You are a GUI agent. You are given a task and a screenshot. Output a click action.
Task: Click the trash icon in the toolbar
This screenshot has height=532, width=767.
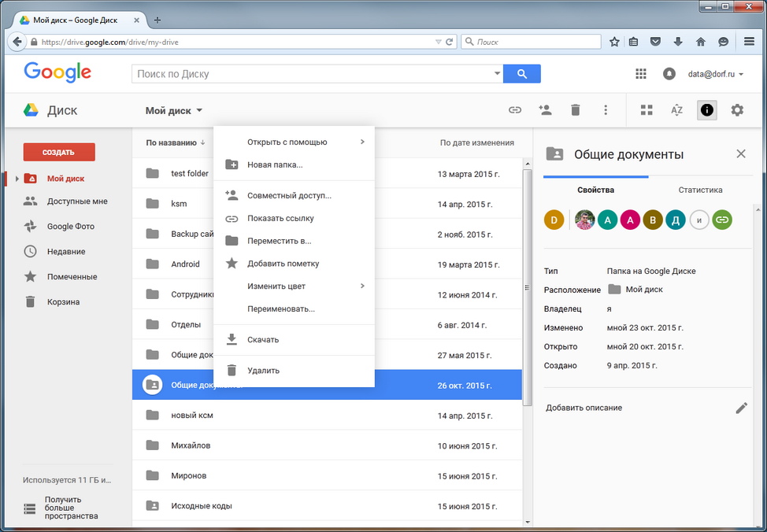pos(575,110)
